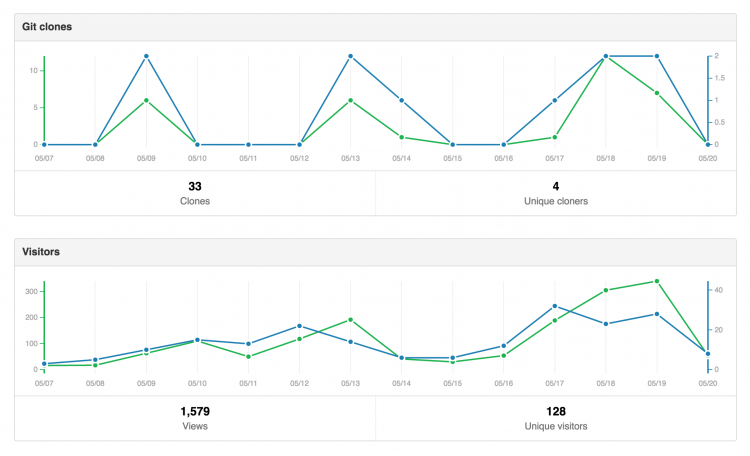Screen dimensions: 750x456
Task: Click '05/07' date label under Git clones chart
Action: click(x=44, y=158)
